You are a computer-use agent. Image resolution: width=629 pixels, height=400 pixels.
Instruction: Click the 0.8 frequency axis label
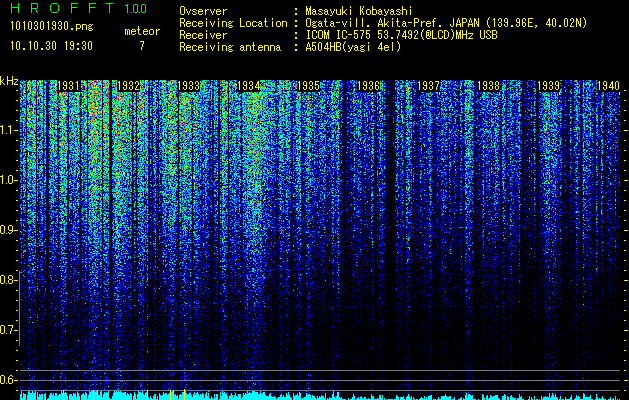pyautogui.click(x=8, y=280)
